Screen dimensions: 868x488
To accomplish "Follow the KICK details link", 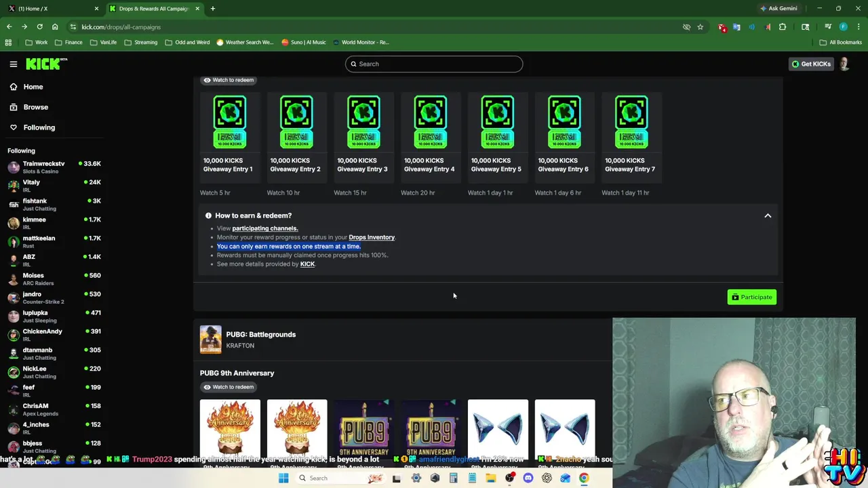I will point(307,264).
